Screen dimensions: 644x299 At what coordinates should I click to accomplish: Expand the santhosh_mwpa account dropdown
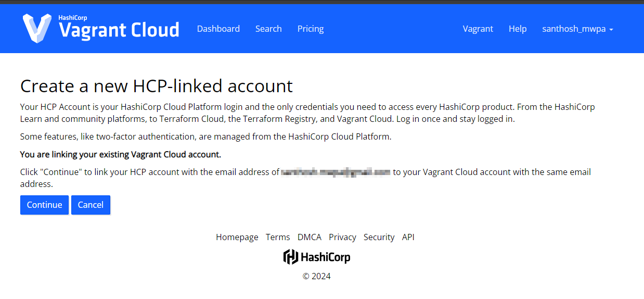click(x=577, y=29)
